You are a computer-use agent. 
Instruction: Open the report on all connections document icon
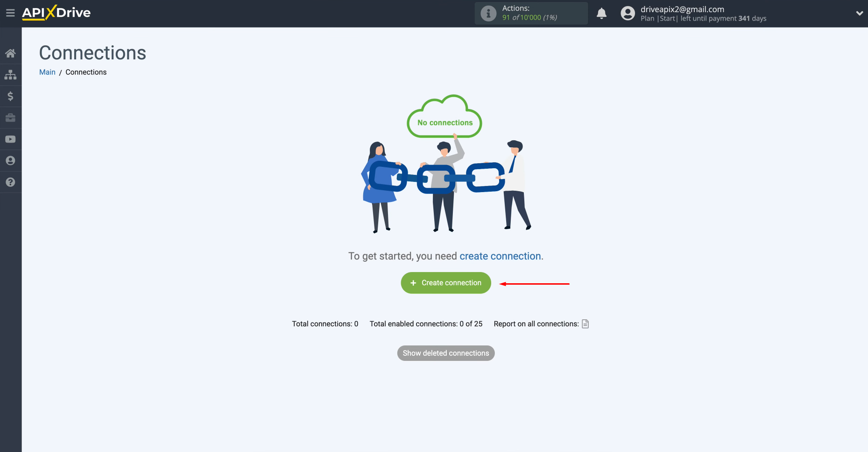(585, 323)
